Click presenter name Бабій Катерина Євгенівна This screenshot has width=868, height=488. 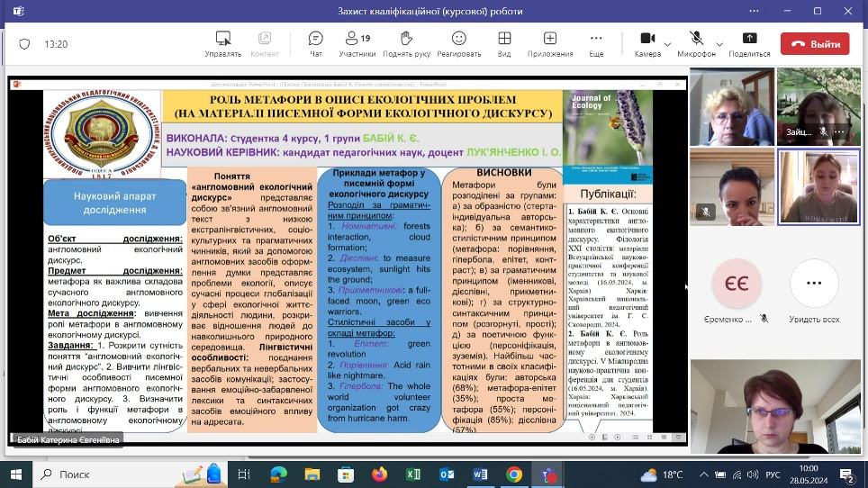pyautogui.click(x=68, y=440)
